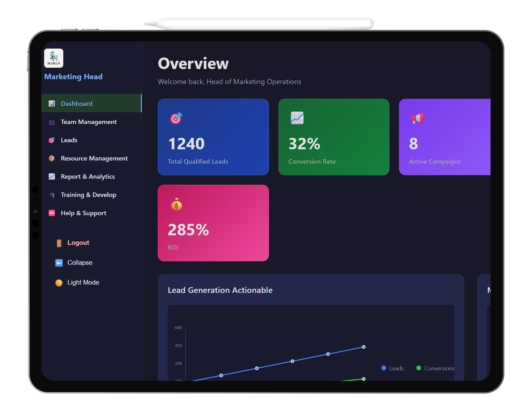
Task: Open Leads via the target icon
Action: 52,140
